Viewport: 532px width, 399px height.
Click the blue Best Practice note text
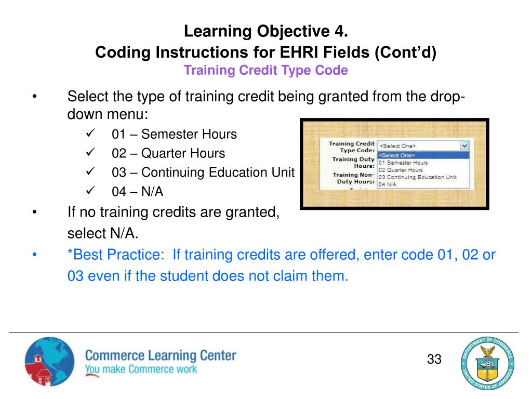[x=281, y=265]
